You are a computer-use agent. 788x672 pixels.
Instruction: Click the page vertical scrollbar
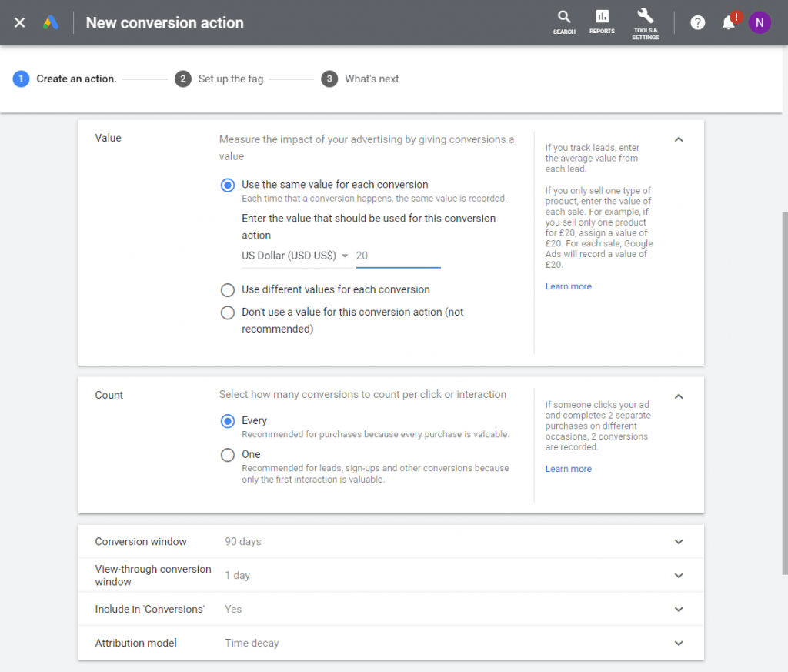[x=784, y=393]
